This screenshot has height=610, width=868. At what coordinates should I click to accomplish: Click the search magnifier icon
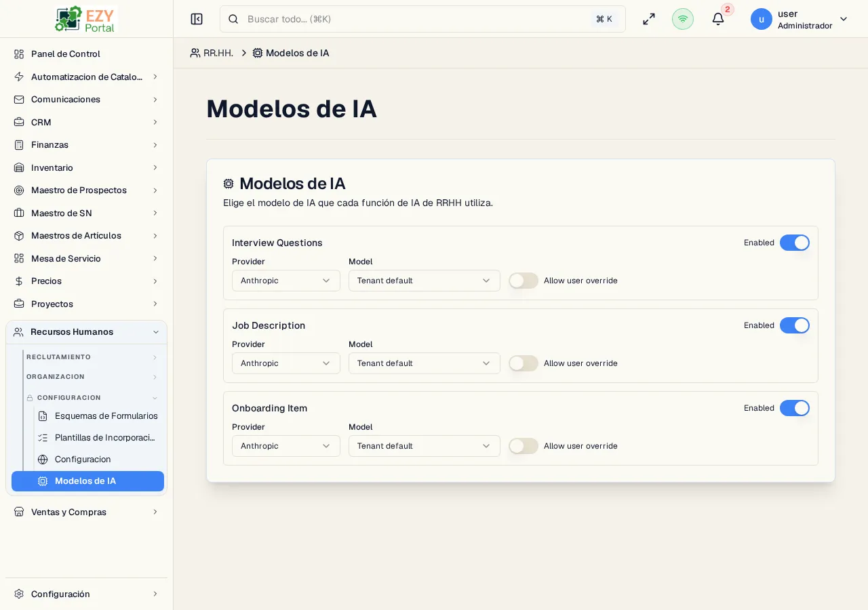click(x=233, y=19)
